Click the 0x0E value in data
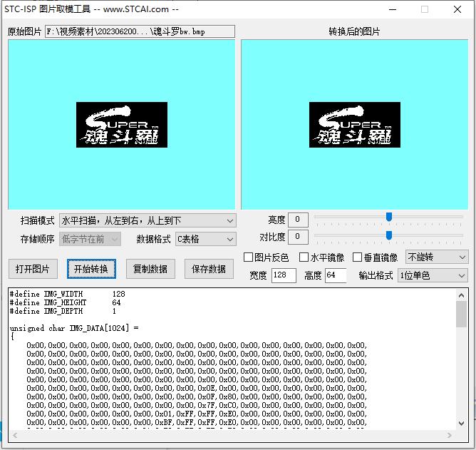The width and height of the screenshot is (476, 450). click(x=206, y=388)
